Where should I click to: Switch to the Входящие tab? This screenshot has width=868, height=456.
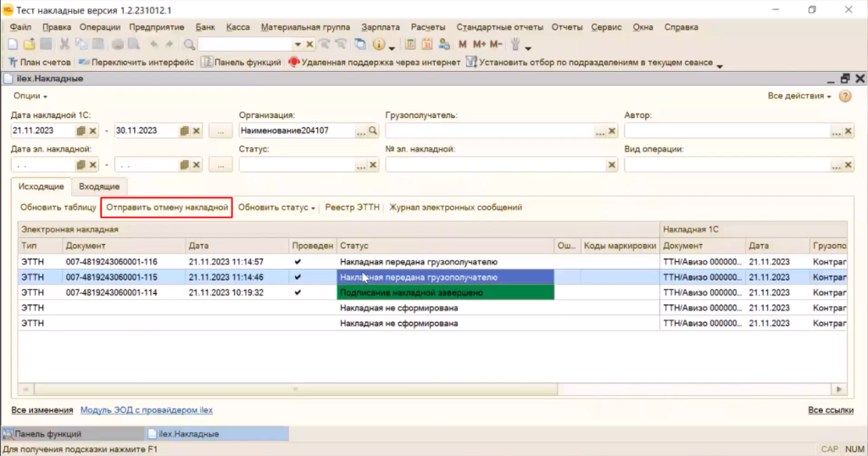click(x=99, y=186)
